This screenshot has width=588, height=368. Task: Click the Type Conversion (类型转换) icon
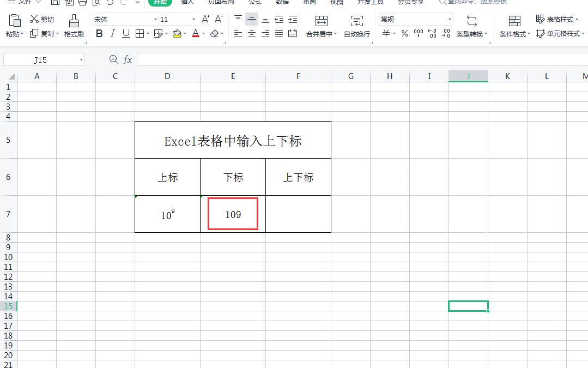pyautogui.click(x=472, y=21)
